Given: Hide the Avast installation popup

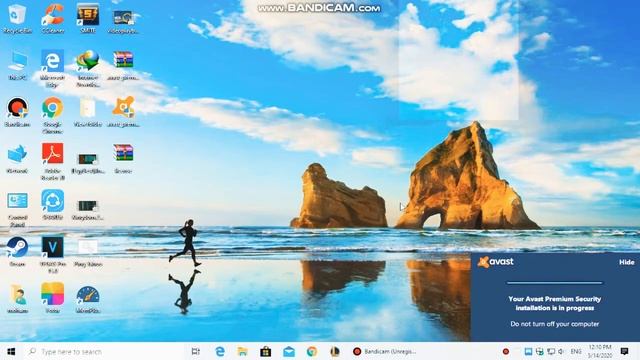Looking at the screenshot, I should click(x=627, y=262).
